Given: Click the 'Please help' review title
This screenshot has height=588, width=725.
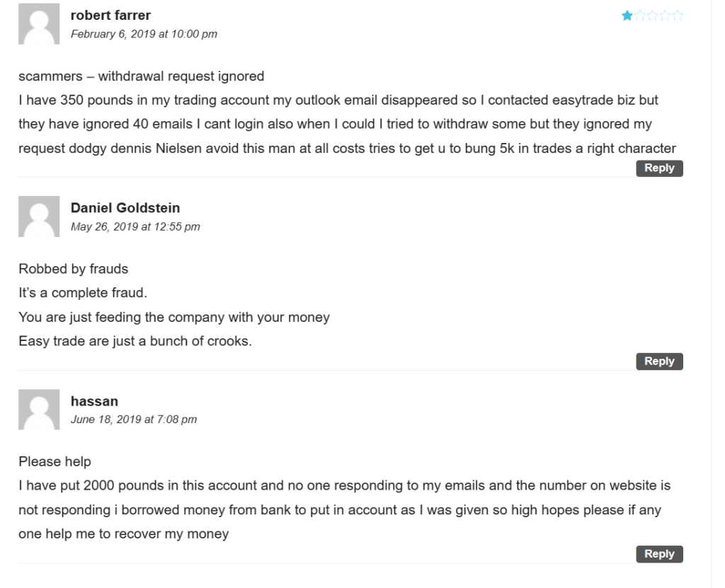Looking at the screenshot, I should pos(55,462).
